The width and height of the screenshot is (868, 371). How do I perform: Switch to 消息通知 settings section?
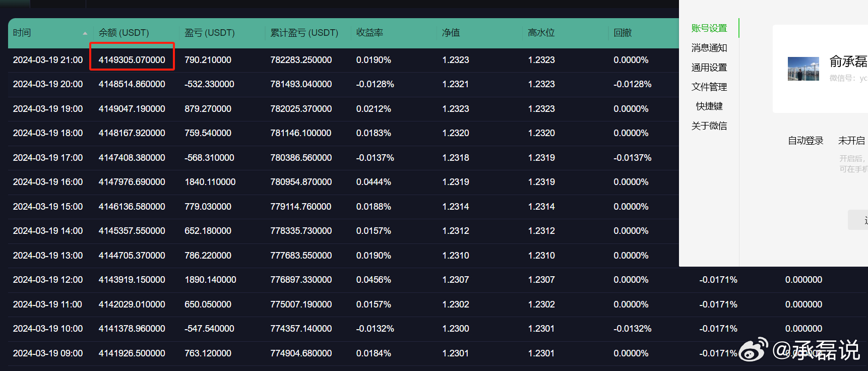709,48
